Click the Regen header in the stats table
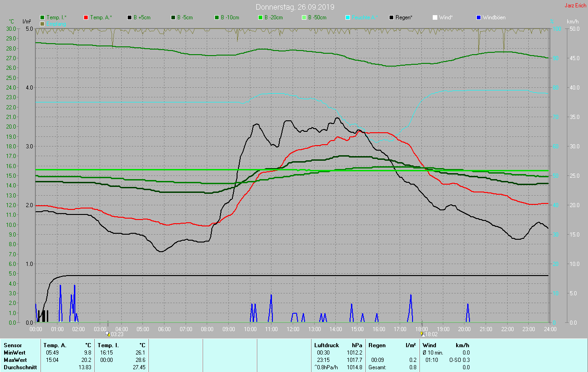588x372 pixels. [377, 345]
